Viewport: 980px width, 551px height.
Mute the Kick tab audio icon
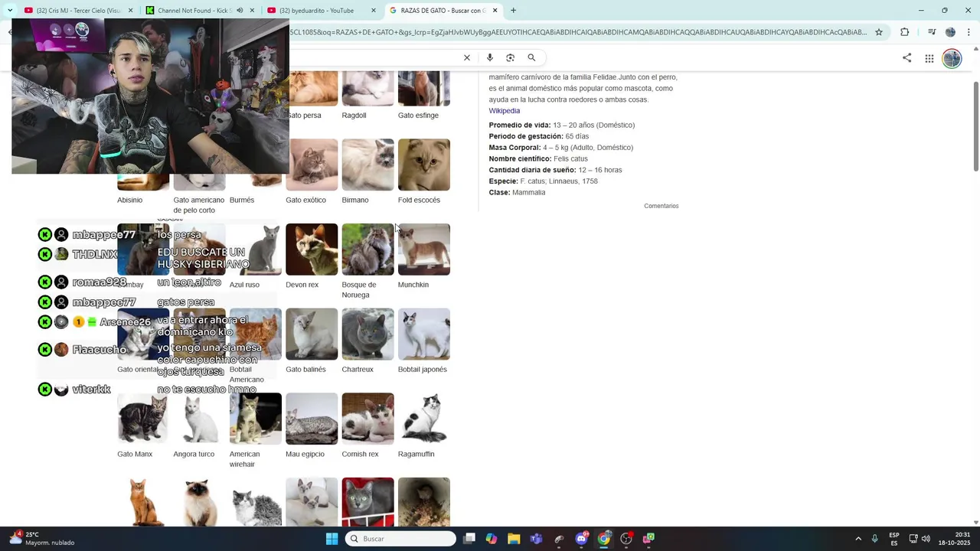(x=240, y=11)
